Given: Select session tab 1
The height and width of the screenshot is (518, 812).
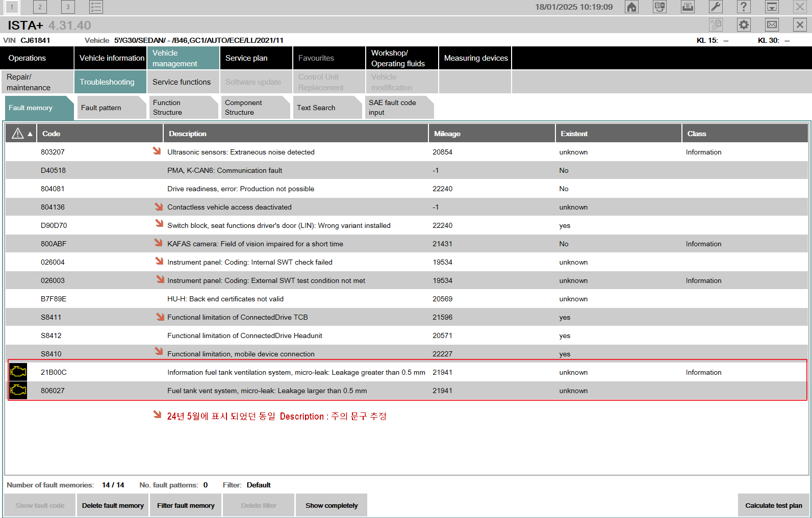Looking at the screenshot, I should tap(12, 7).
